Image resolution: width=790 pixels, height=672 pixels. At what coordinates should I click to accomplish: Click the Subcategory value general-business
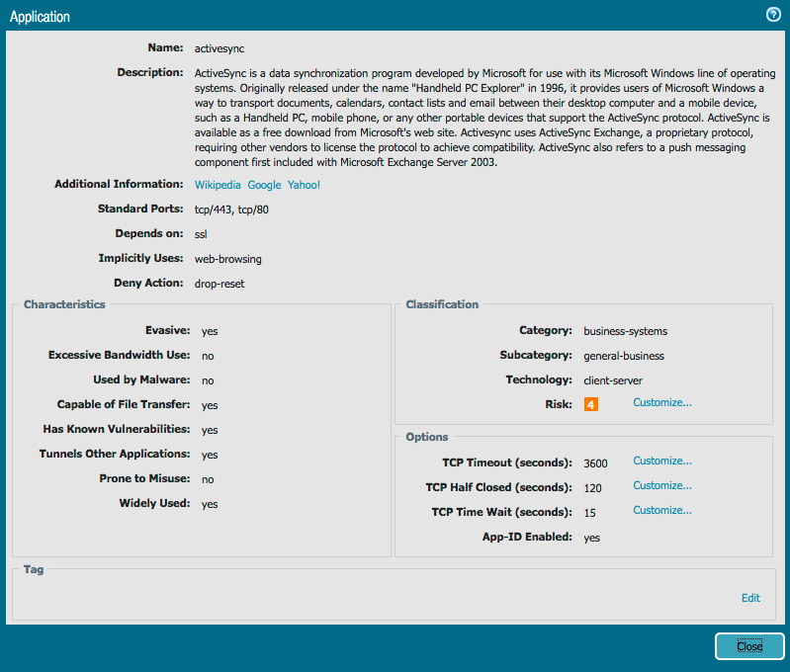coord(624,356)
